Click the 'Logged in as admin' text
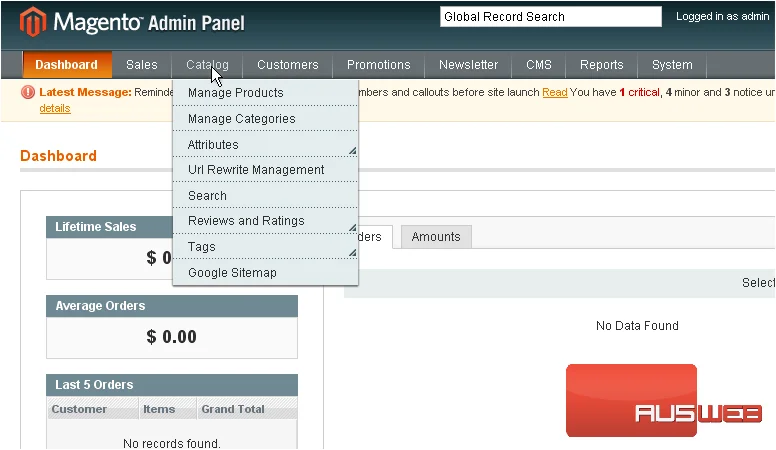This screenshot has width=776, height=450. pos(723,16)
